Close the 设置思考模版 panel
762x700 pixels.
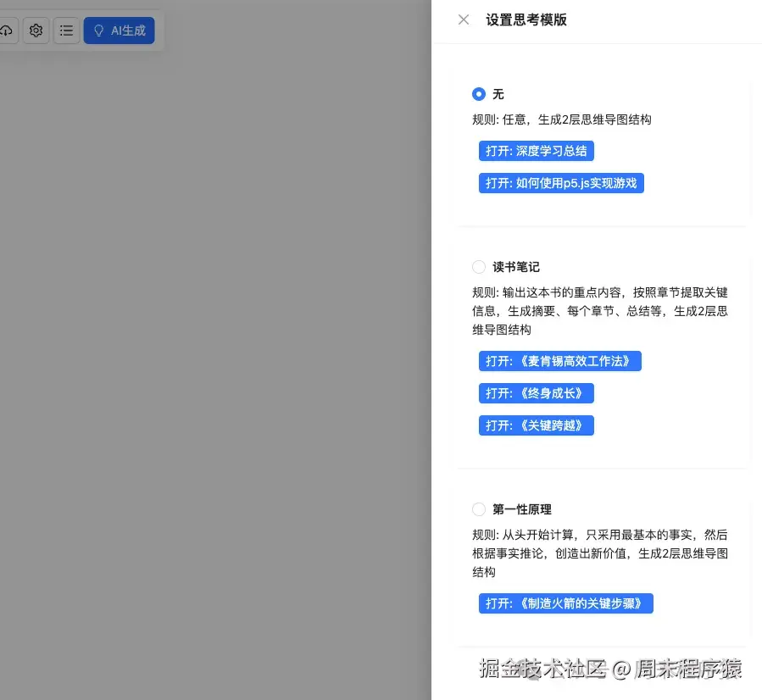464,19
